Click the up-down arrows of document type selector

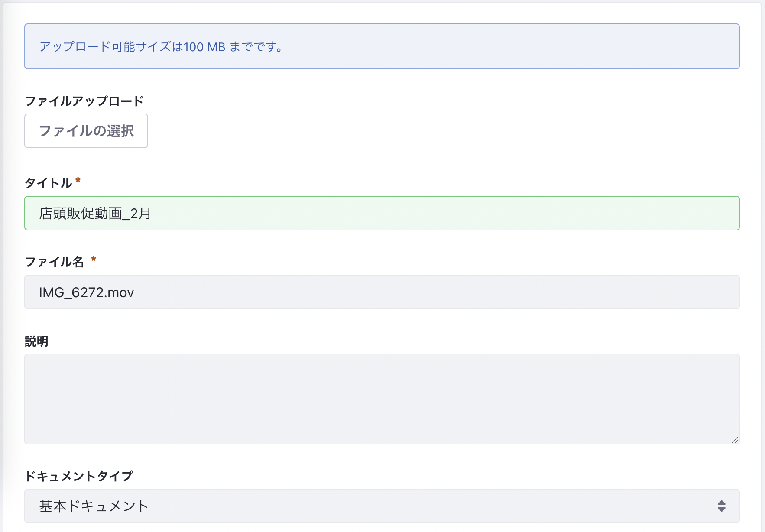[x=721, y=506]
